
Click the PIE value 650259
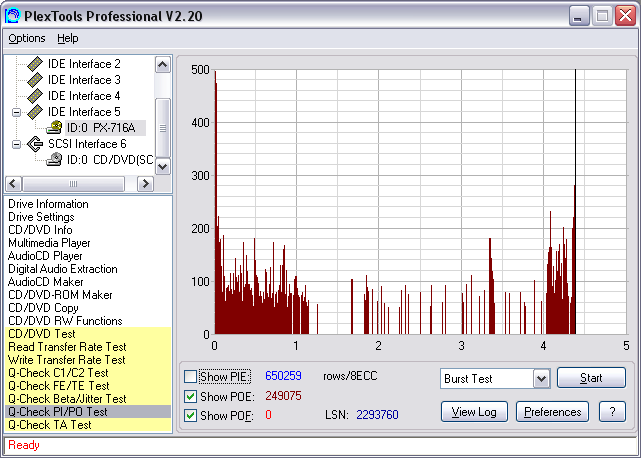pyautogui.click(x=283, y=376)
